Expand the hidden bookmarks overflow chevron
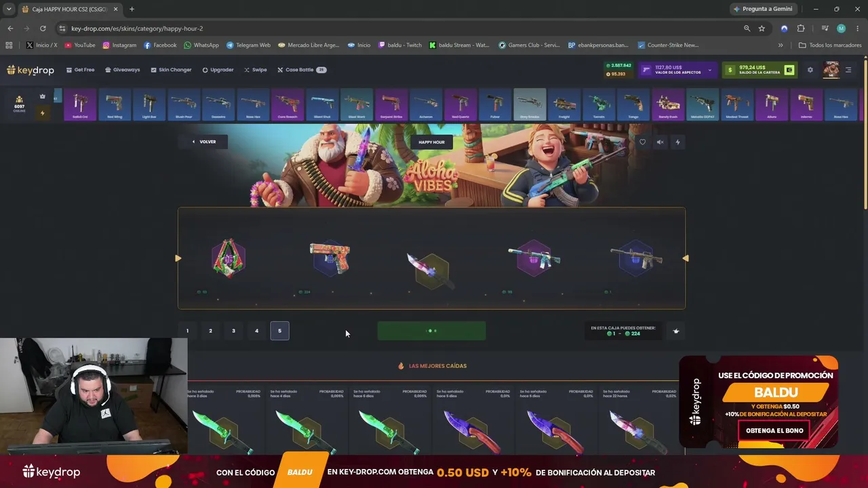 point(781,45)
